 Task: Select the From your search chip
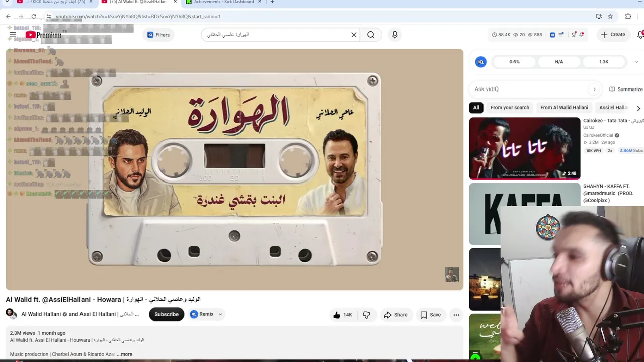[510, 107]
